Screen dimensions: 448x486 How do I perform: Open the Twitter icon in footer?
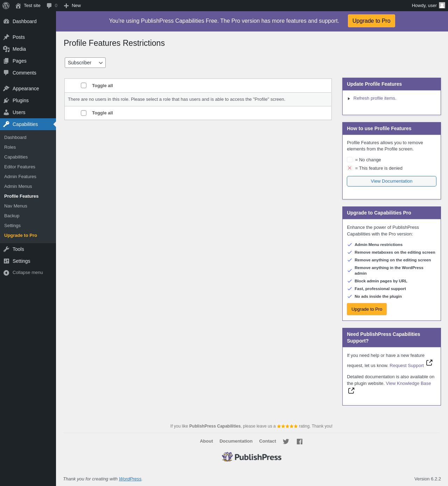[286, 442]
